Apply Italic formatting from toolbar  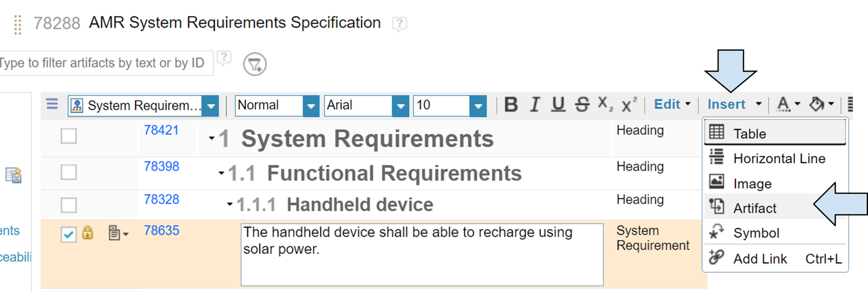534,105
